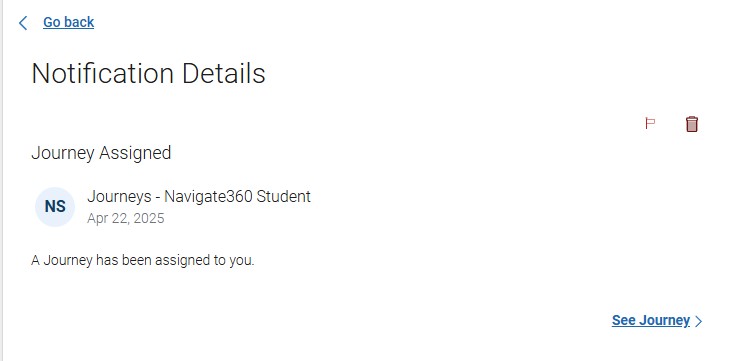Click the 'A Journey has been assigned' message
The image size is (733, 361).
pyautogui.click(x=143, y=260)
